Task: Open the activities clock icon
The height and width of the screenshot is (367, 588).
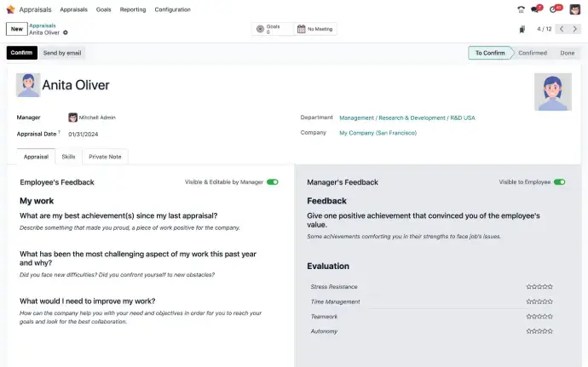Action: point(554,9)
